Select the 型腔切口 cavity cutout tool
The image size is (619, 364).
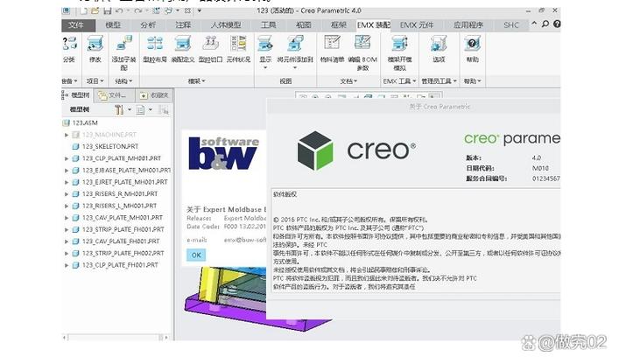[x=210, y=44]
